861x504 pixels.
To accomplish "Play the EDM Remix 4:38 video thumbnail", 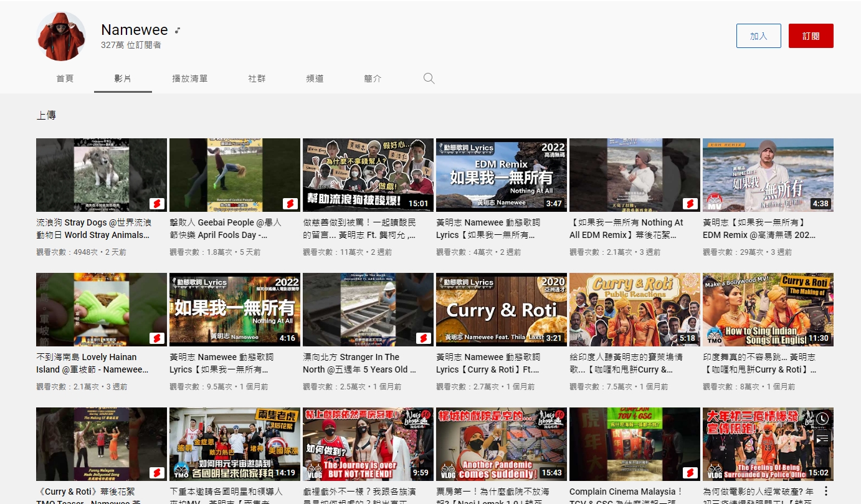I will [768, 175].
